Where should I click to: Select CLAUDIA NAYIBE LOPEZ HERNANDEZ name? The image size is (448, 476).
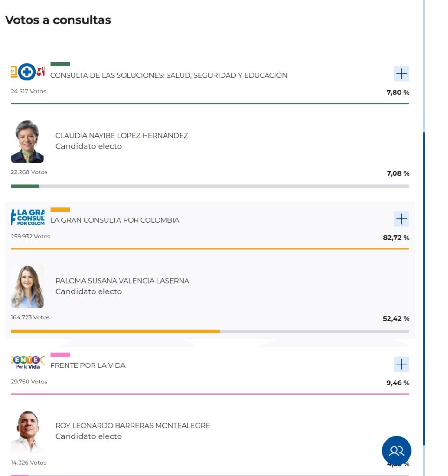point(121,136)
